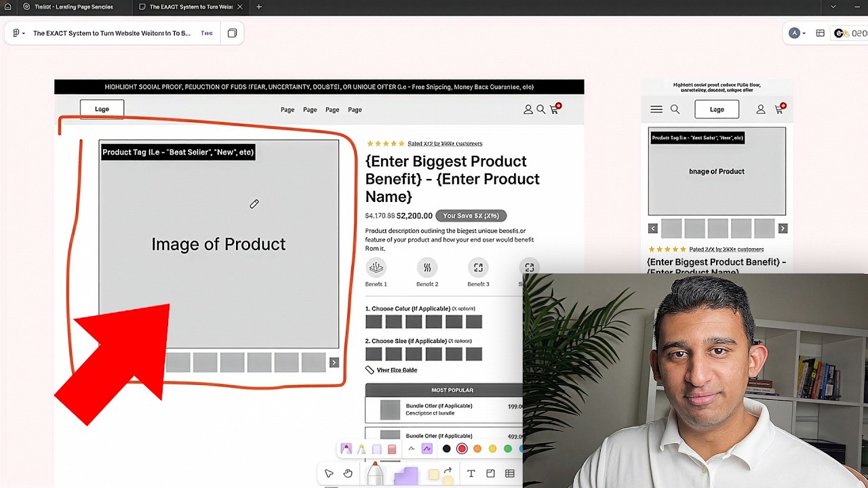The width and height of the screenshot is (868, 488).
Task: Click the desktop star rating link
Action: coord(445,144)
